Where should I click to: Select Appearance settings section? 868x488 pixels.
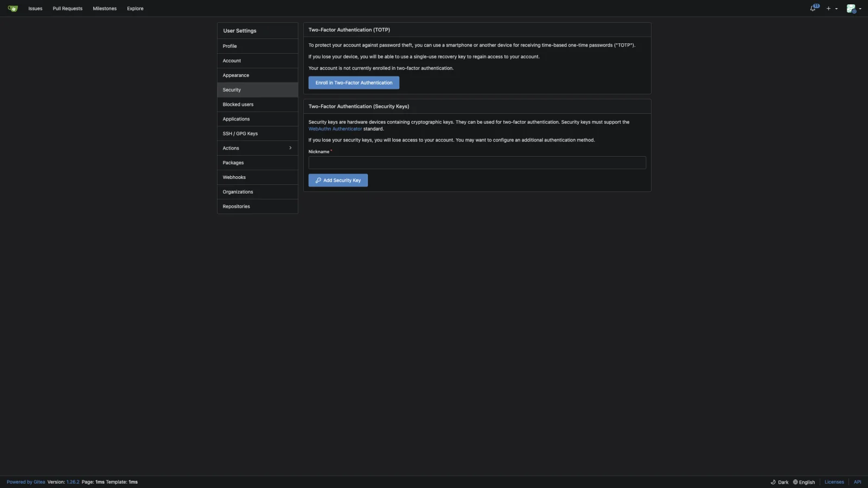pos(258,75)
